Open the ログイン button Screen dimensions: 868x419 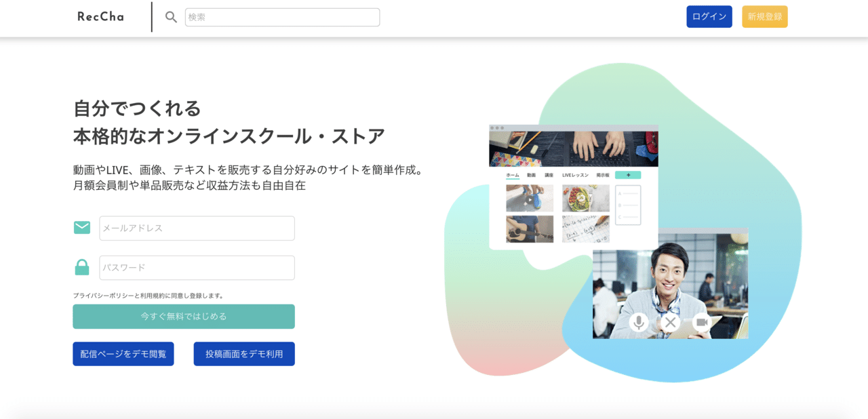709,16
